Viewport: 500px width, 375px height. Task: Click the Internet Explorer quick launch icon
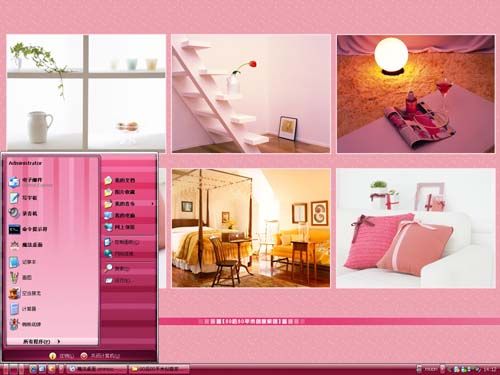(33, 369)
